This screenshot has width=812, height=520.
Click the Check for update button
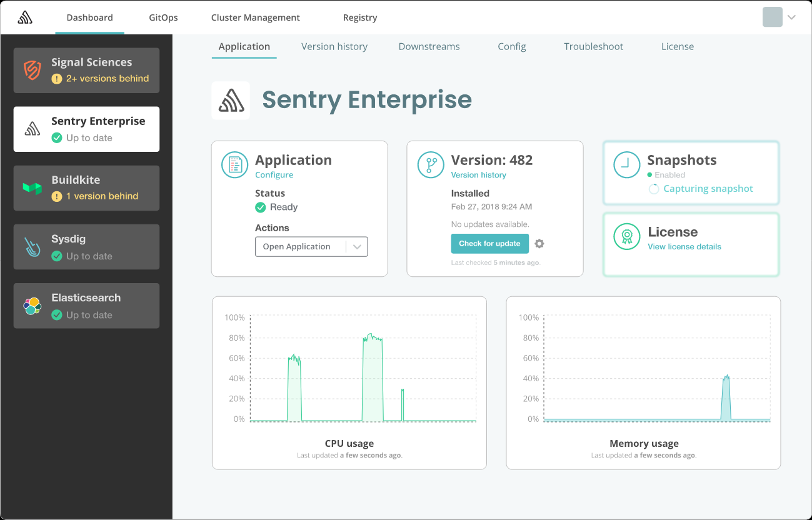[489, 243]
